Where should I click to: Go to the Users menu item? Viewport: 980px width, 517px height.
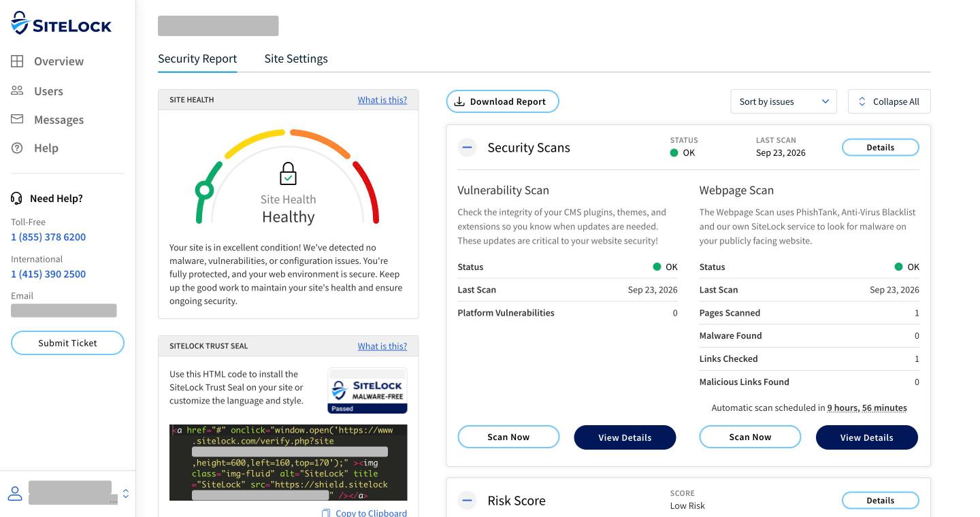point(48,91)
